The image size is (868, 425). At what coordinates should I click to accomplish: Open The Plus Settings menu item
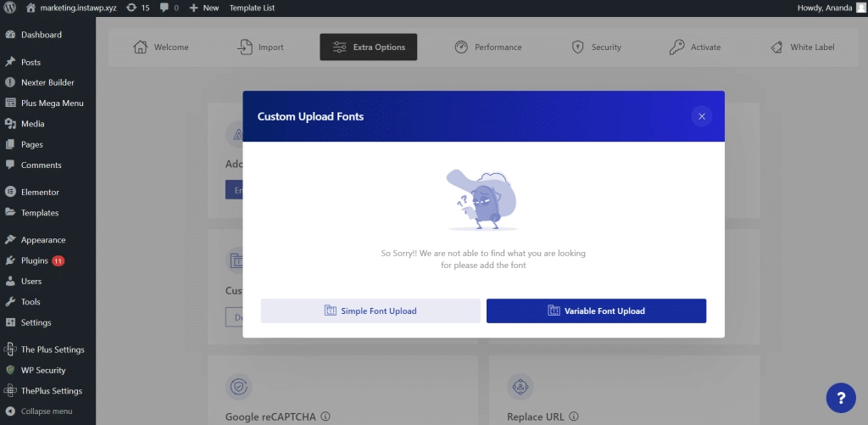coord(52,350)
